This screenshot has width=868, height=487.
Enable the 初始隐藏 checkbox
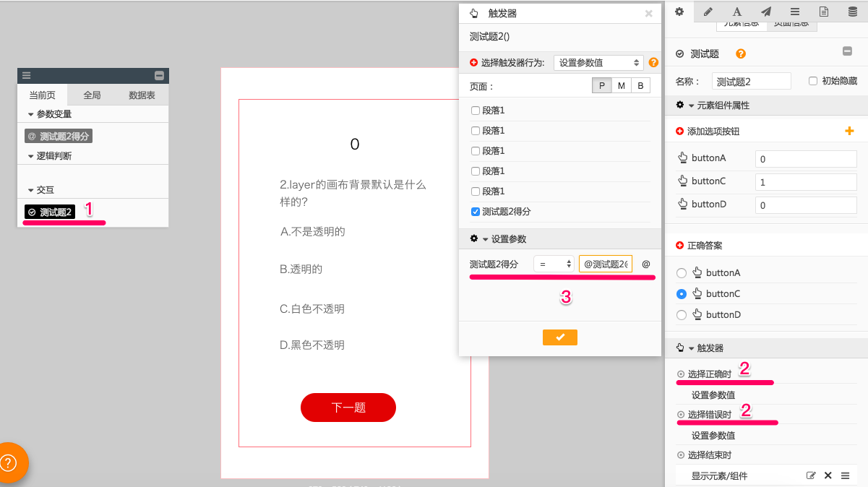pyautogui.click(x=813, y=81)
